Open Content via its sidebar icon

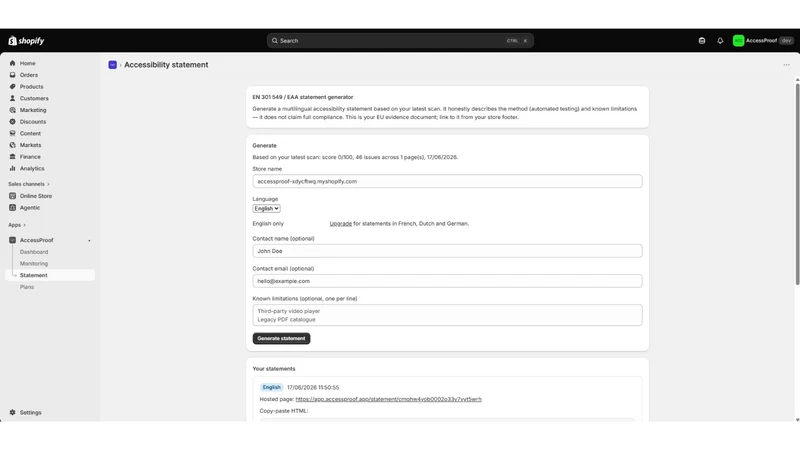click(x=12, y=133)
